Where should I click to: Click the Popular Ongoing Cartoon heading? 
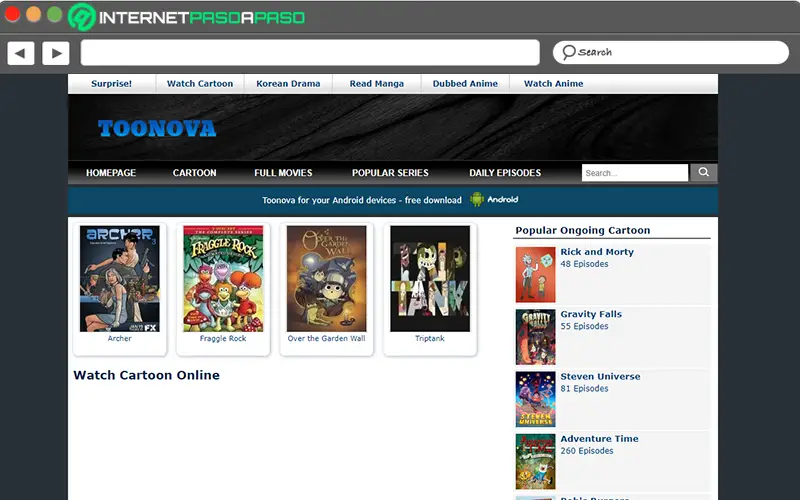tap(583, 230)
